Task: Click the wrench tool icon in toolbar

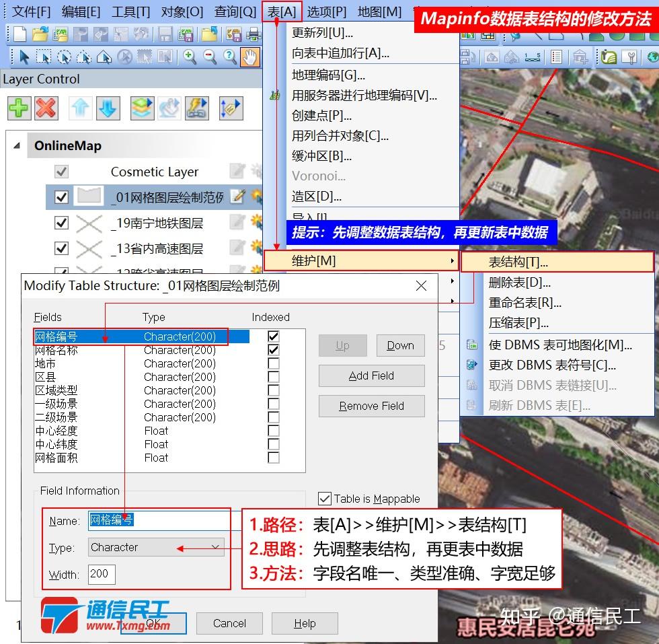Action: pyautogui.click(x=629, y=57)
